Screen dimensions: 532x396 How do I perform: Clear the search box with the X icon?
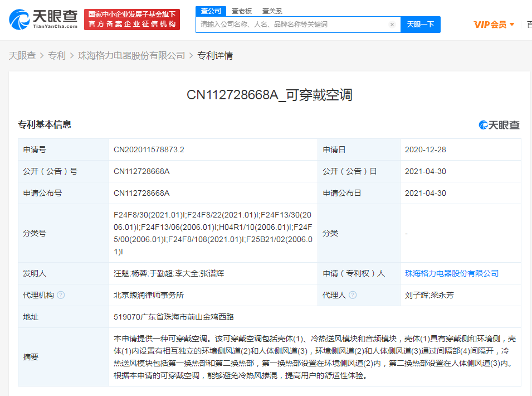click(x=392, y=25)
